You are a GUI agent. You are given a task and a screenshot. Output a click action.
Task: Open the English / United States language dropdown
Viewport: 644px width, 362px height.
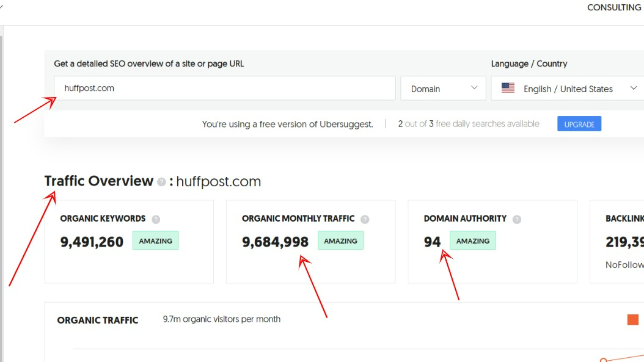[x=568, y=89]
